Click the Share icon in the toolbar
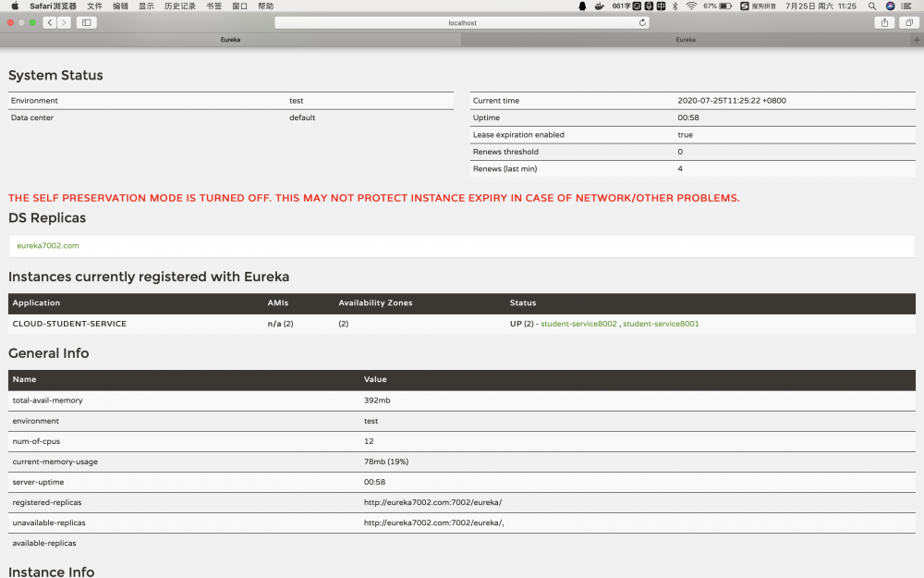 tap(884, 22)
